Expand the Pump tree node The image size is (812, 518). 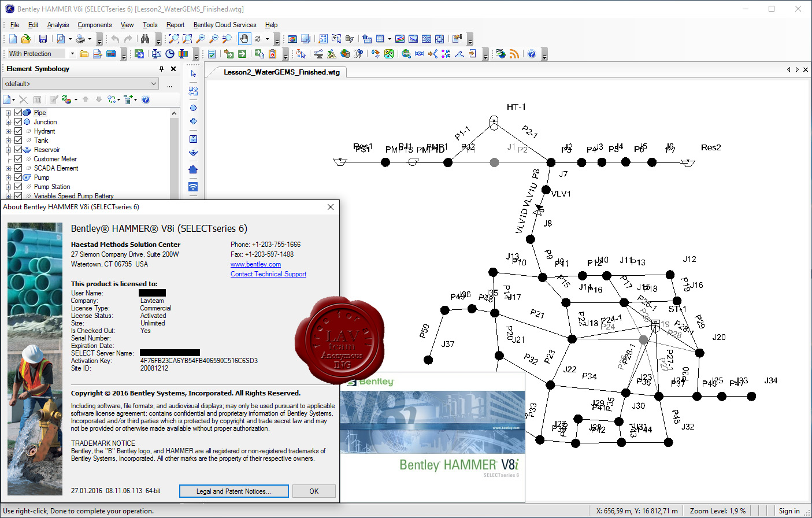click(x=8, y=177)
